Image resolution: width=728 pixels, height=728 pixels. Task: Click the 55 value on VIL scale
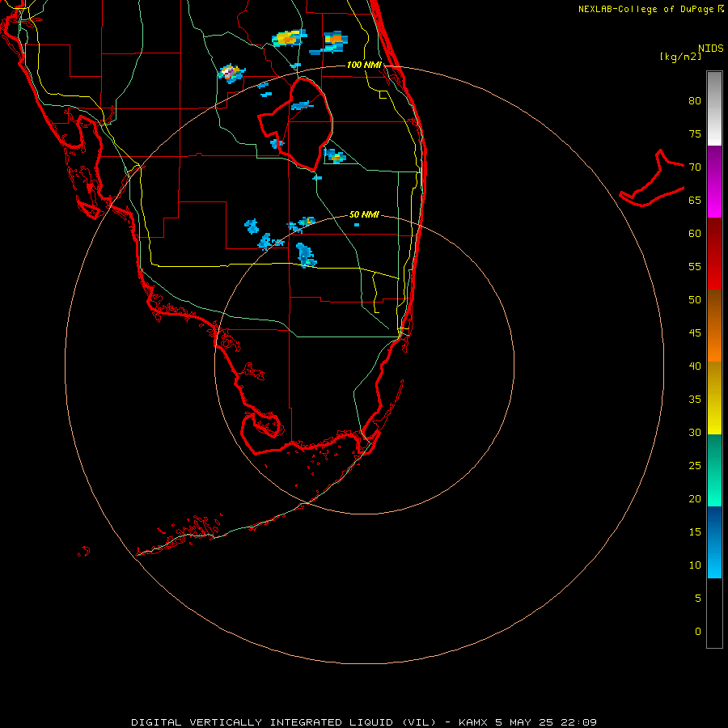tap(695, 267)
